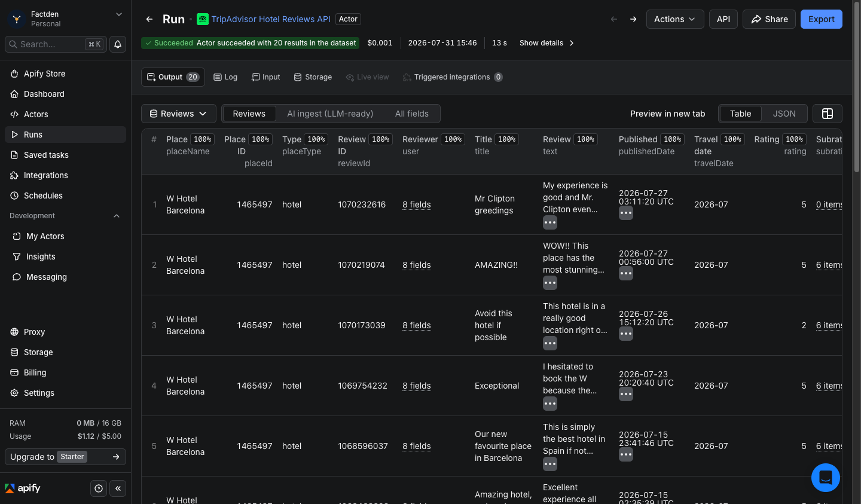Open Preview in new tab

click(x=667, y=114)
